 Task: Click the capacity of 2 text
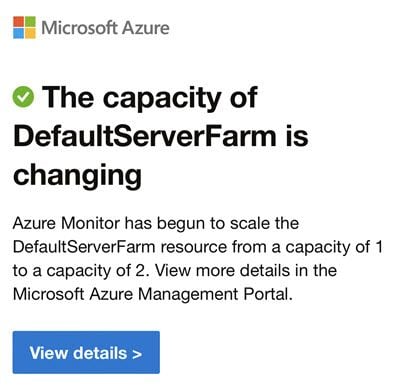97,271
